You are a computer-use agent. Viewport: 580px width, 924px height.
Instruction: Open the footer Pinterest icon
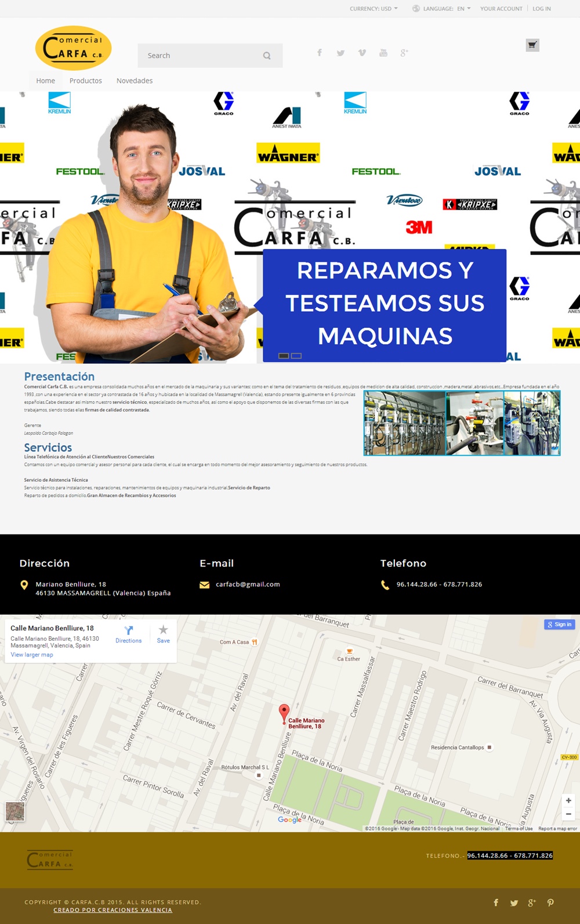click(550, 903)
